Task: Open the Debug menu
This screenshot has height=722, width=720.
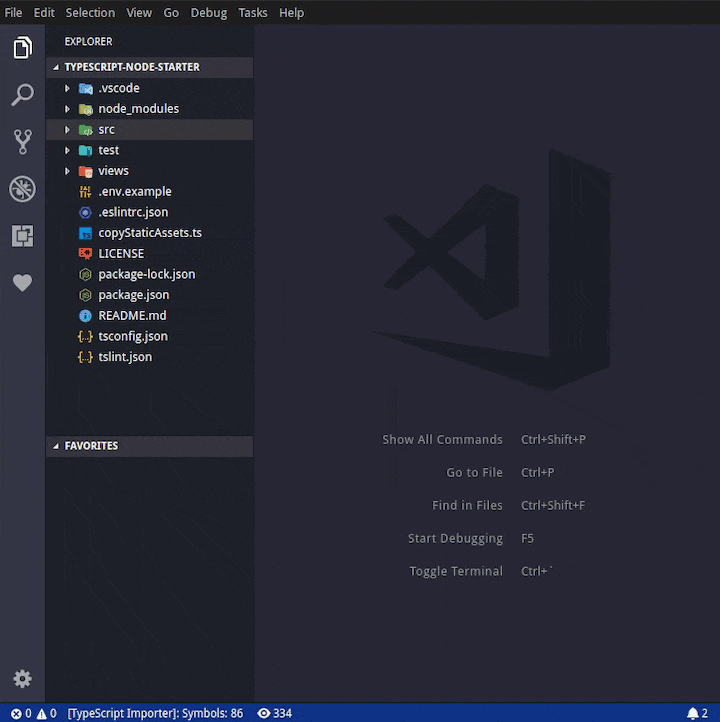Action: click(209, 13)
